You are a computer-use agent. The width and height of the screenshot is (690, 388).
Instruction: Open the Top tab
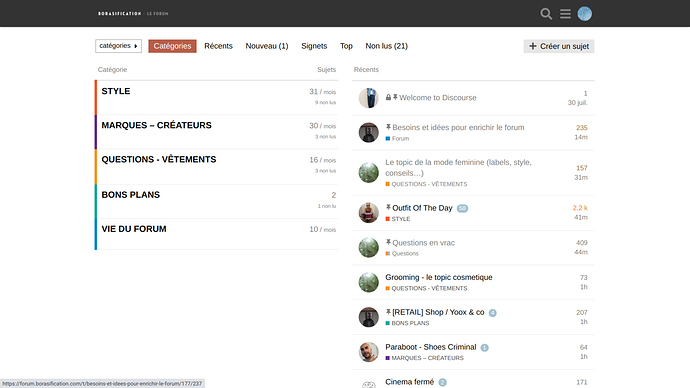(346, 46)
